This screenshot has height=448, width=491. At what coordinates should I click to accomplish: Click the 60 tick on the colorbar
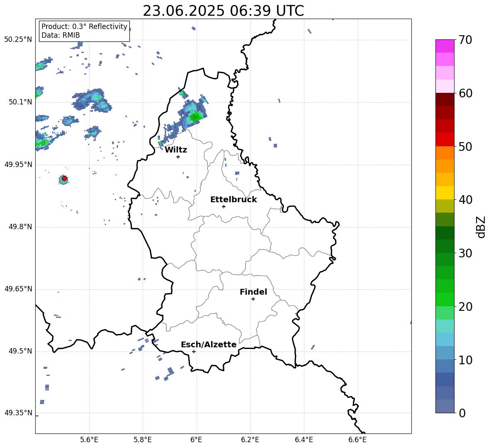(465, 93)
